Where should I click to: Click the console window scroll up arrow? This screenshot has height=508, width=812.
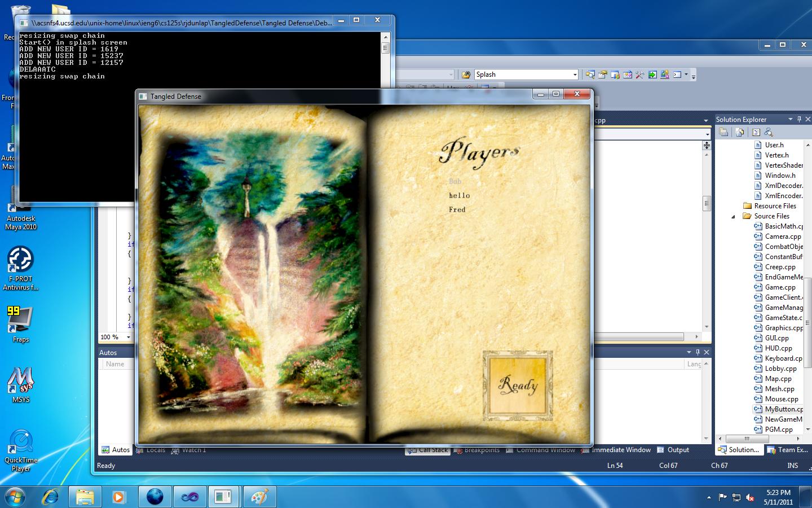[x=386, y=37]
